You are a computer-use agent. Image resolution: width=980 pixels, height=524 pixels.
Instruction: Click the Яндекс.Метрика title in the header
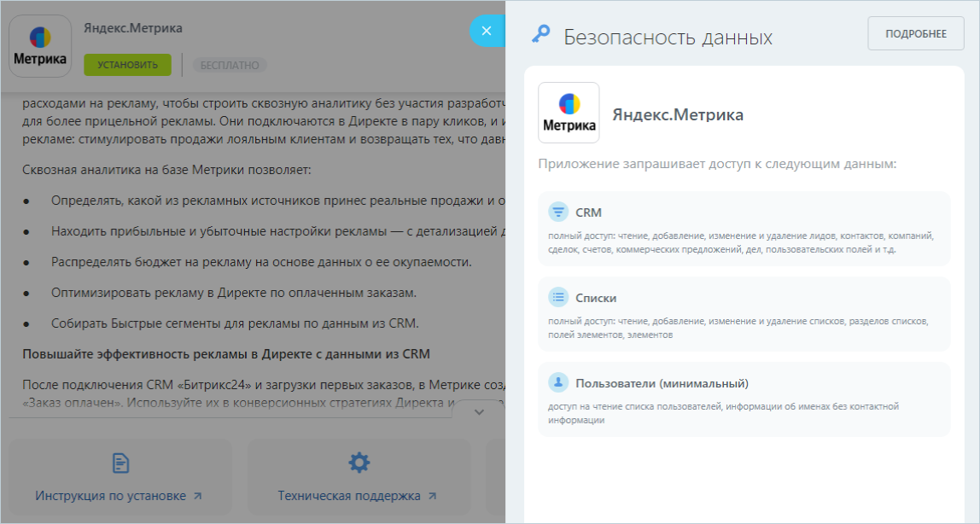click(133, 28)
